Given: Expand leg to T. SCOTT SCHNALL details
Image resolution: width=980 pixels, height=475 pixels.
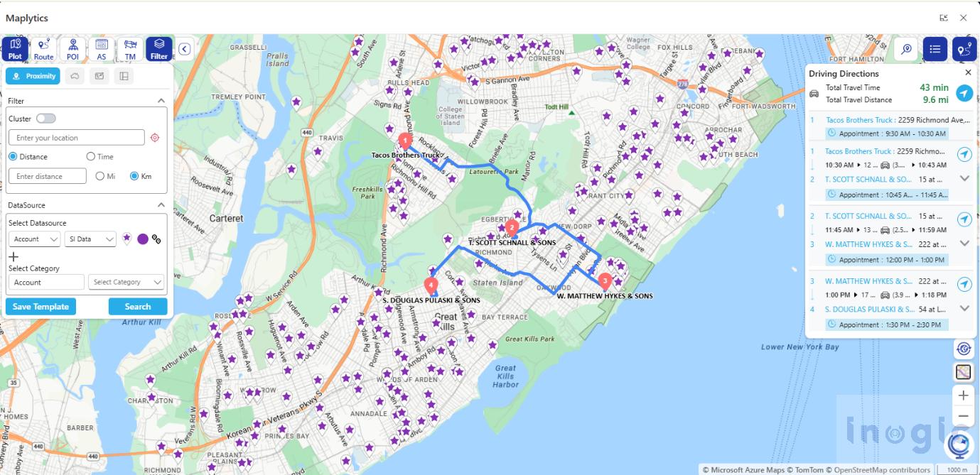Looking at the screenshot, I should (x=964, y=179).
